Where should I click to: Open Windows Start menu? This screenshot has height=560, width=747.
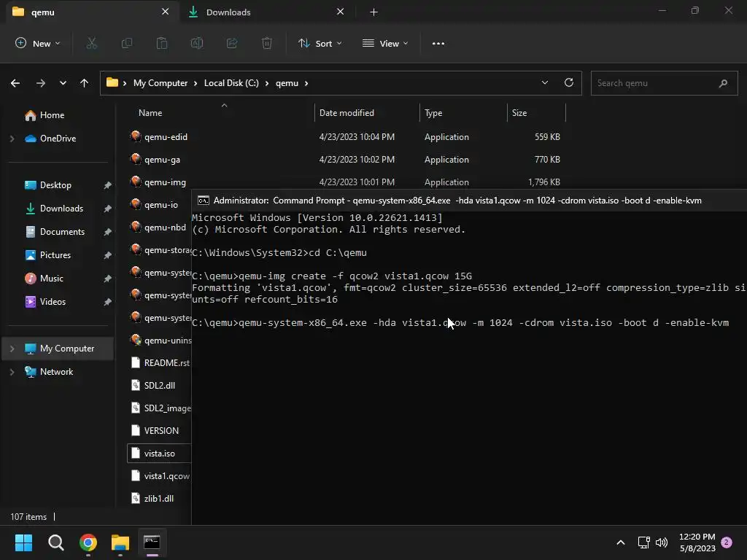pyautogui.click(x=23, y=542)
